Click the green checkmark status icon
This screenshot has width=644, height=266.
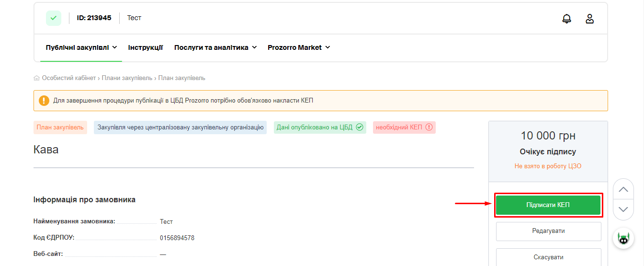coord(54,18)
